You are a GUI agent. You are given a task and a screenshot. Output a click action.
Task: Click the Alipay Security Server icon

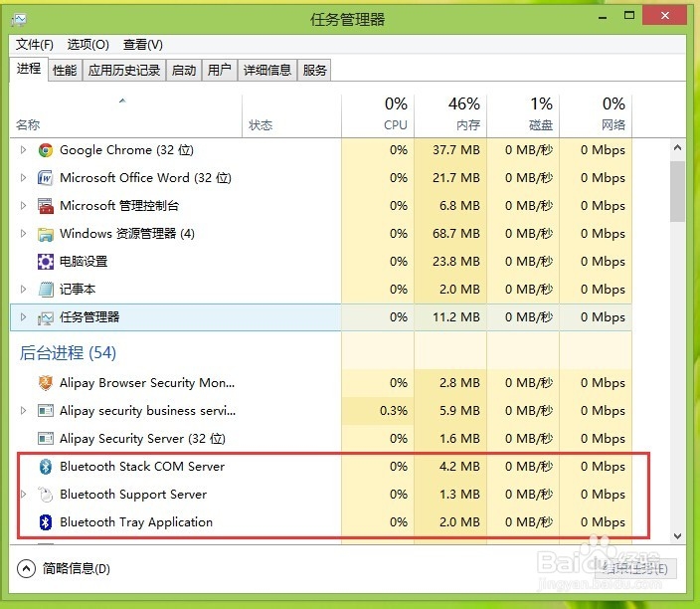click(x=46, y=438)
